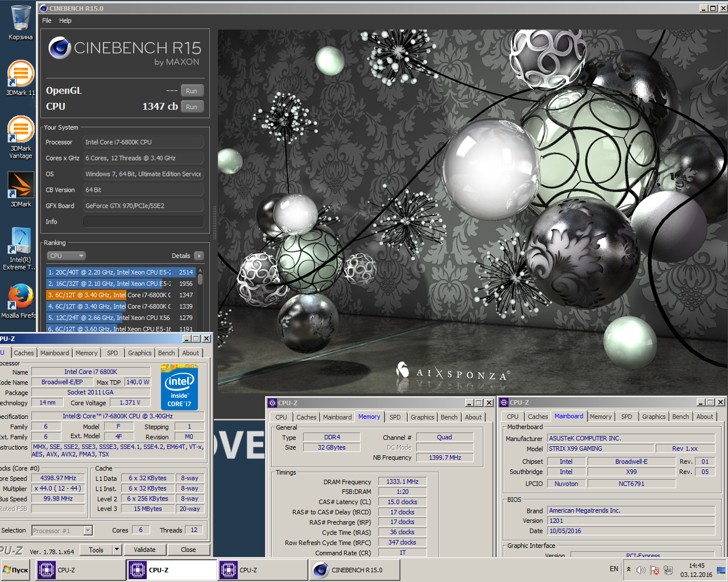Open the 3DMark desktop shortcut
Image resolution: width=728 pixels, height=582 pixels.
20,189
